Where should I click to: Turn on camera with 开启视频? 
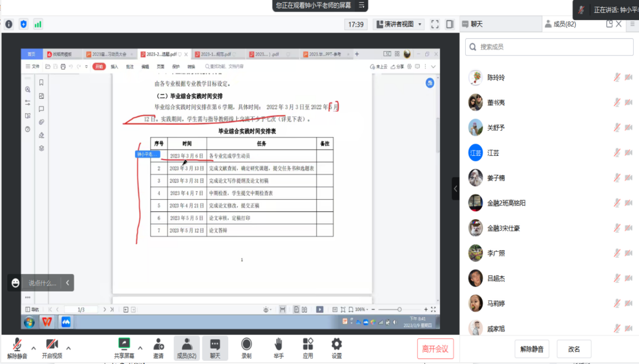(x=52, y=344)
